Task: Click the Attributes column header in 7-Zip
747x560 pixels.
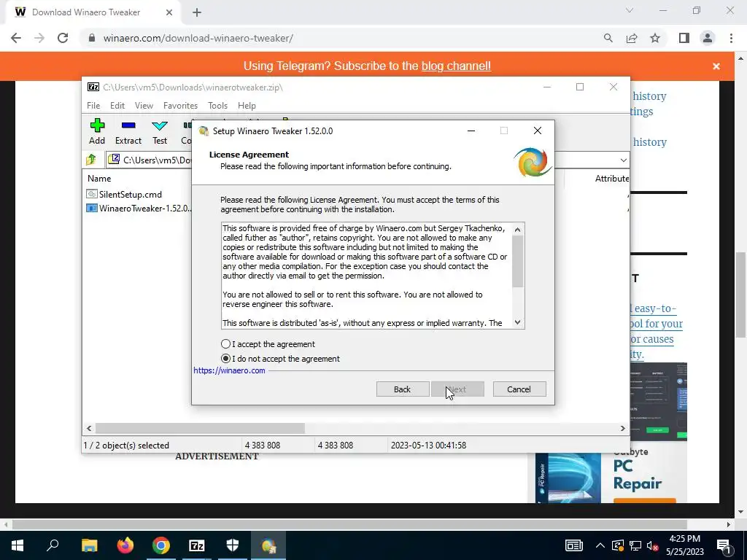Action: point(612,179)
